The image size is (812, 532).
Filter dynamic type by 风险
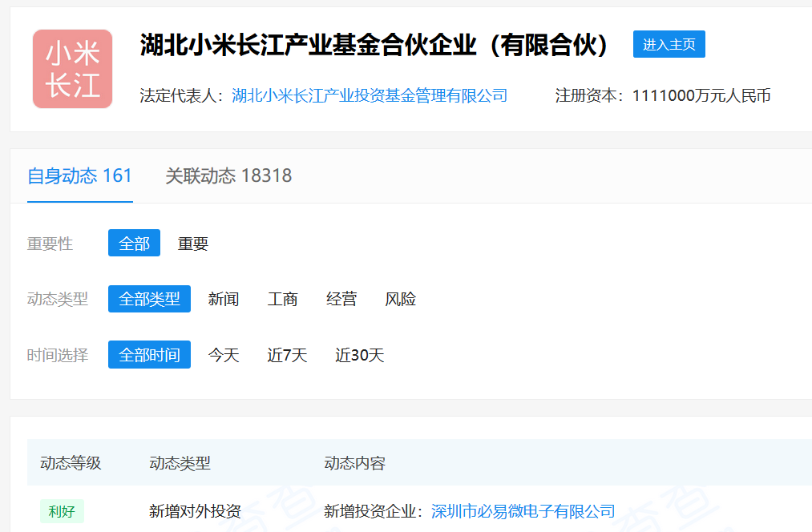(401, 299)
